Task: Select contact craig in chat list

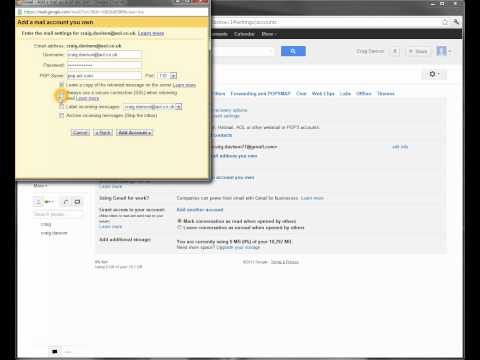Action: coord(46,224)
